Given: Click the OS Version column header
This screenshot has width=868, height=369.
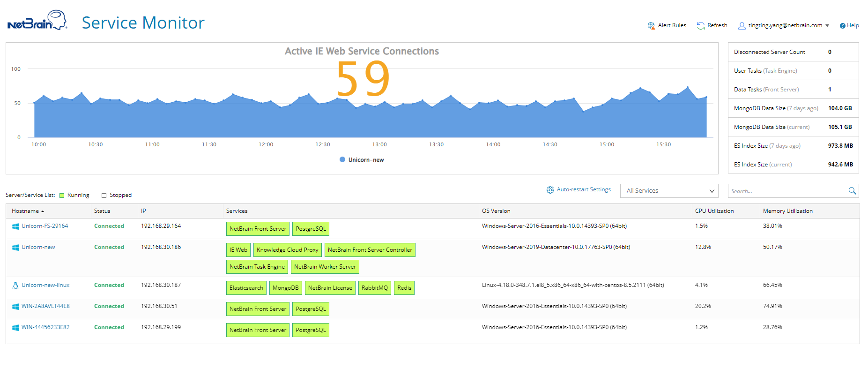Looking at the screenshot, I should pyautogui.click(x=496, y=211).
